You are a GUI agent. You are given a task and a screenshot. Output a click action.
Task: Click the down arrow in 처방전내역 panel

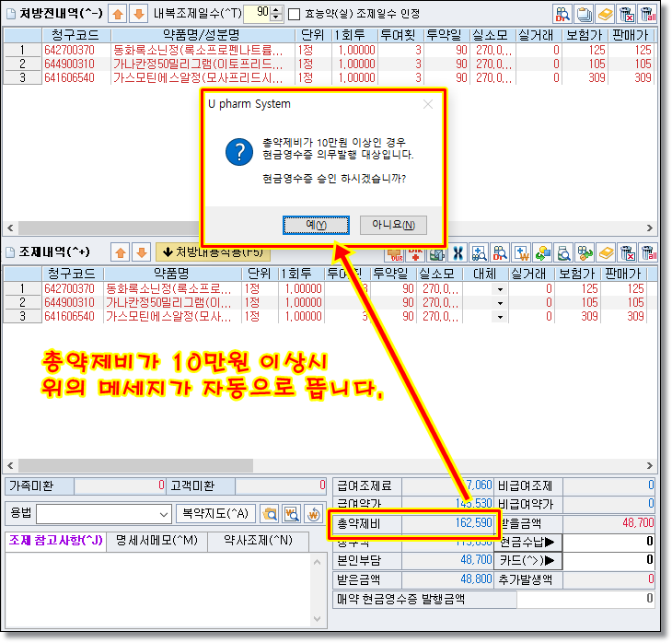tap(138, 14)
